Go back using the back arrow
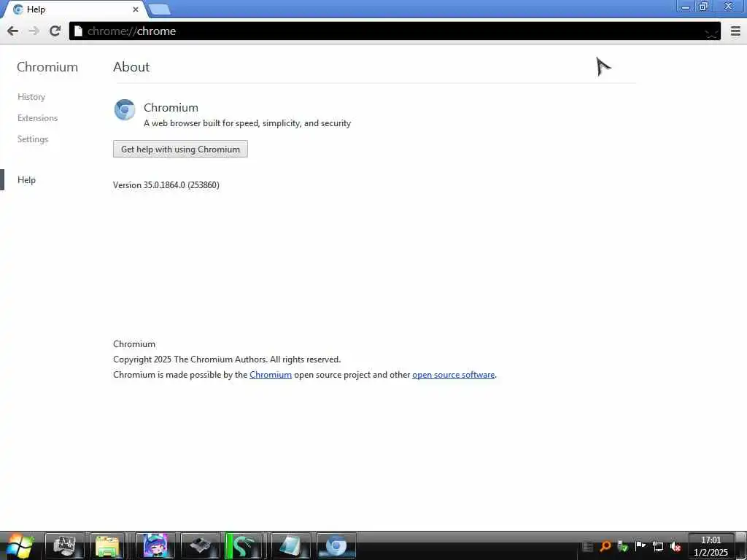747x560 pixels. 13,31
